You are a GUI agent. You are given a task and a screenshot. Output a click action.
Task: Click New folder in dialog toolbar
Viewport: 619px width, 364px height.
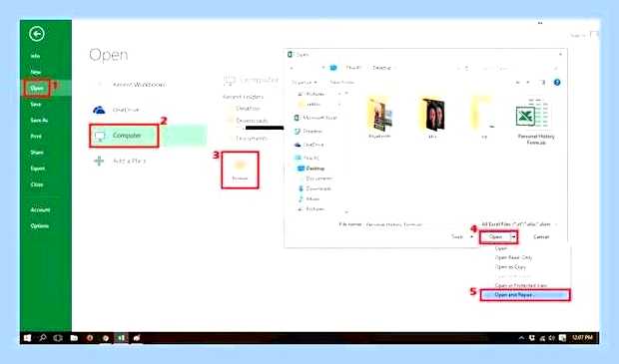click(x=341, y=83)
